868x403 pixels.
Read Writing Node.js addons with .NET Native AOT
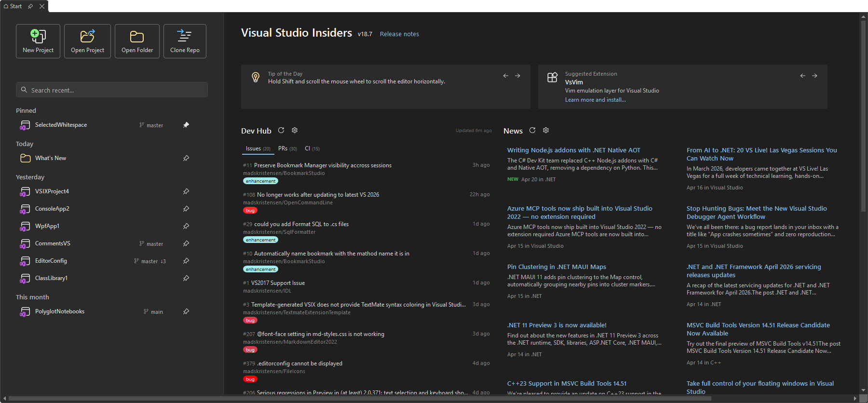click(x=574, y=150)
